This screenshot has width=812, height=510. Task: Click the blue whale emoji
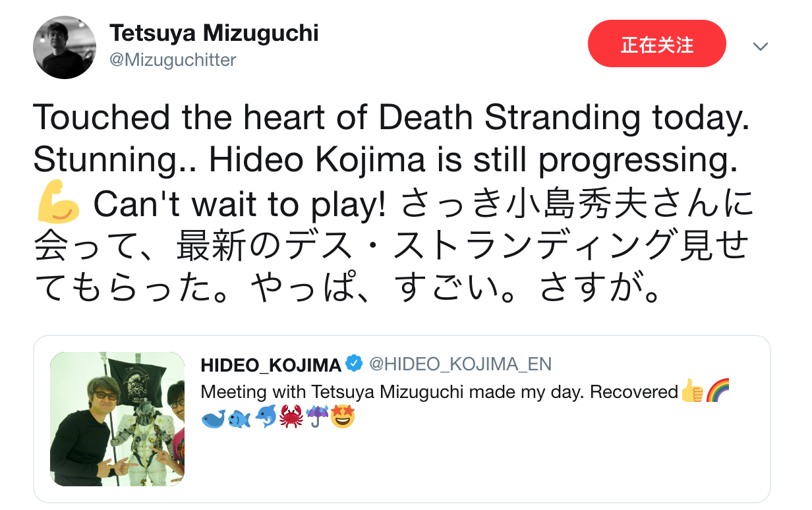click(213, 418)
